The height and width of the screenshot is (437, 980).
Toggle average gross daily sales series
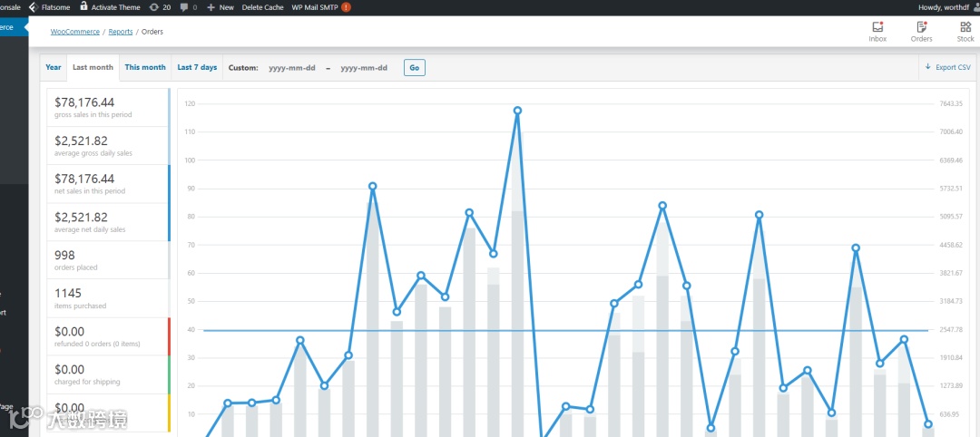[108, 145]
